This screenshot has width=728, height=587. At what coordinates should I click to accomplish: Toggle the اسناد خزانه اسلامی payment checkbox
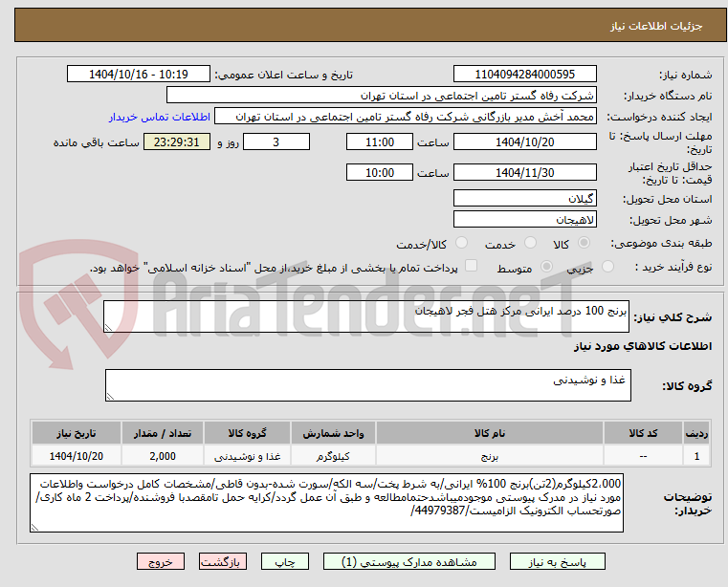[471, 266]
